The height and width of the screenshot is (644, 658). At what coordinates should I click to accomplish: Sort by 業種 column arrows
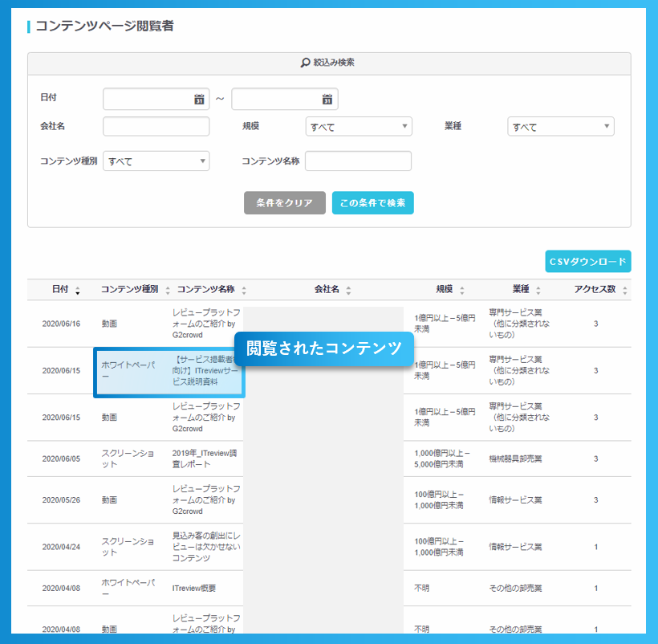[x=538, y=291]
